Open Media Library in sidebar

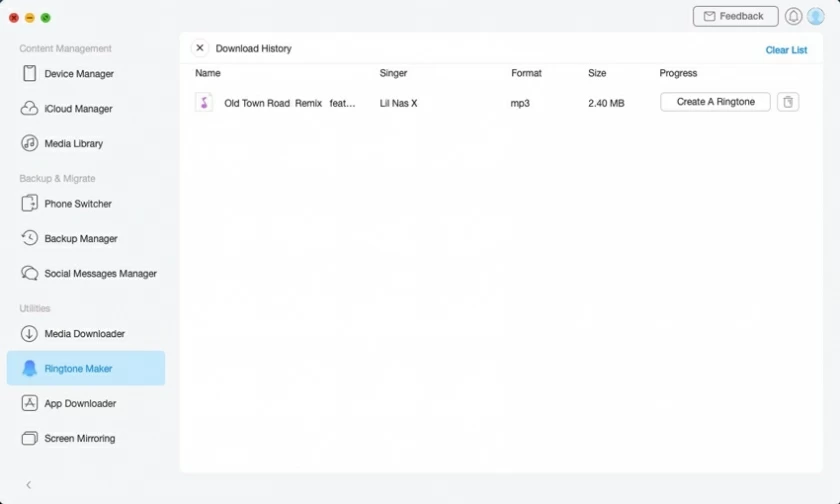(x=73, y=144)
